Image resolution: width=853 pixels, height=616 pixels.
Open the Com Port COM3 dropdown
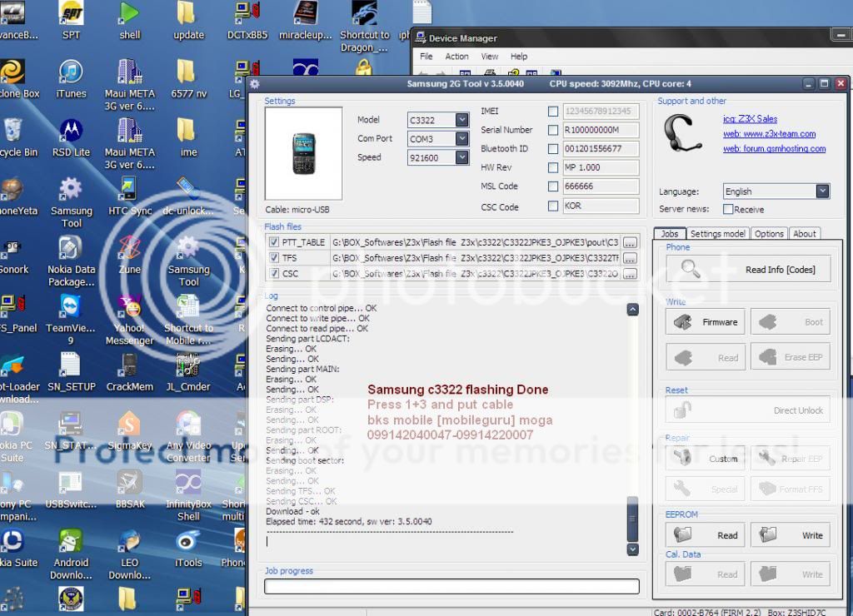pos(461,139)
